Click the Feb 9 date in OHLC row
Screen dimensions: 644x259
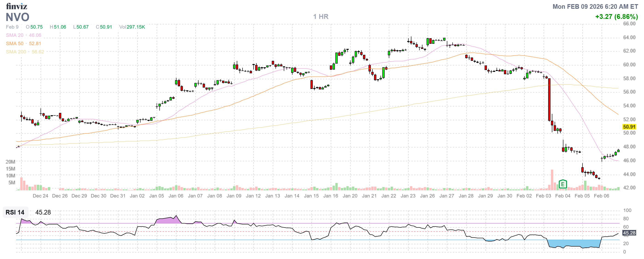click(x=12, y=27)
